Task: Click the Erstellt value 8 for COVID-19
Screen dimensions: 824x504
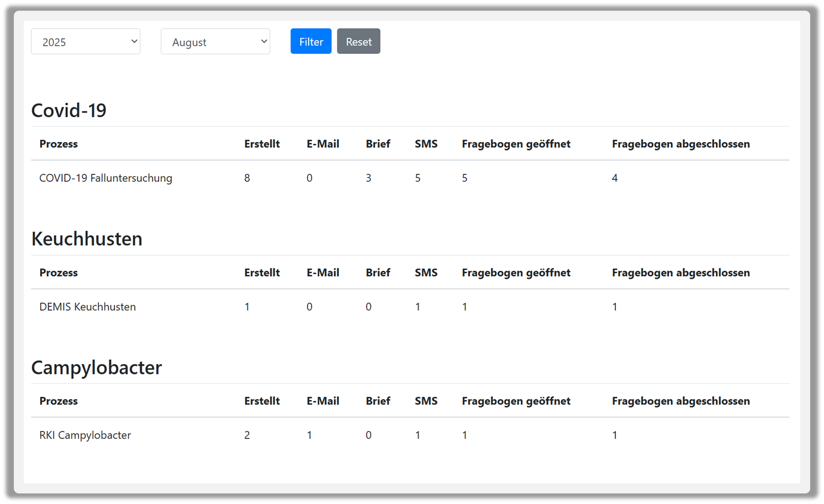Action: 247,178
